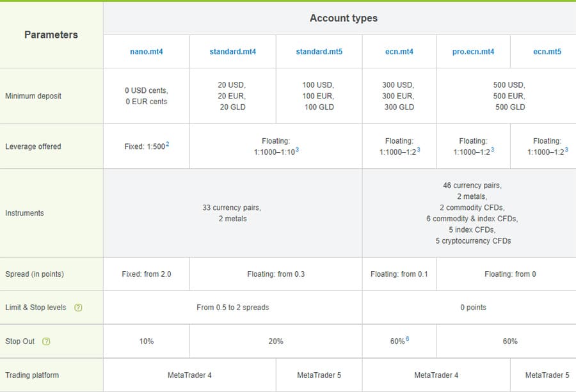The image size is (576, 392).
Task: Click the Trading platform row label
Action: pyautogui.click(x=32, y=375)
